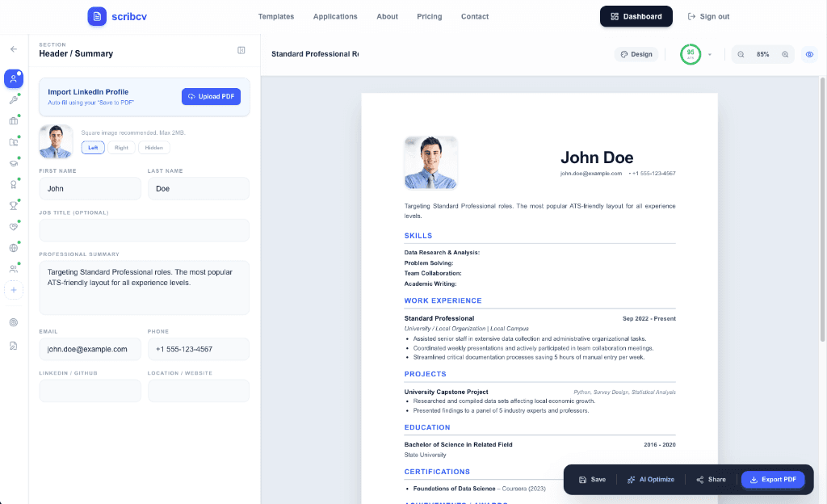Export the resume as PDF
Screen dimensions: 827x504
pyautogui.click(x=772, y=479)
